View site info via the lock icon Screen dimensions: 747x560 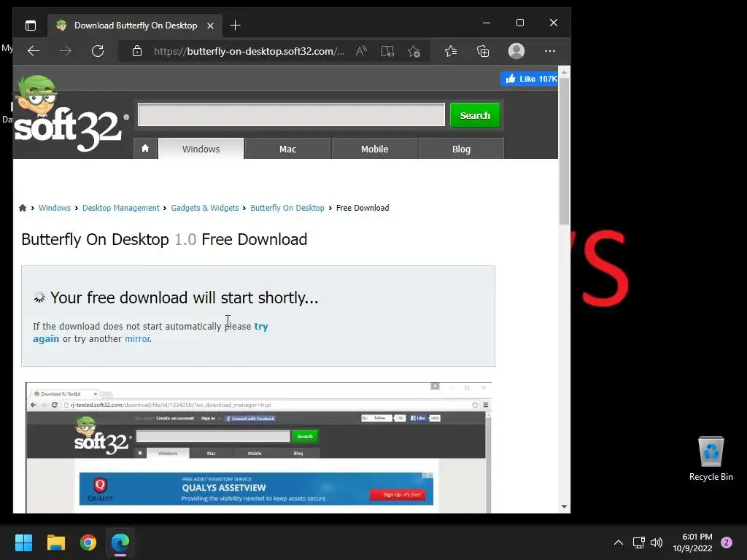137,51
